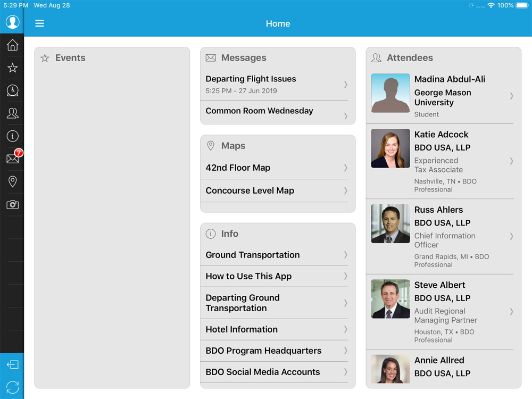Tap the logout arrow icon

pos(13,365)
